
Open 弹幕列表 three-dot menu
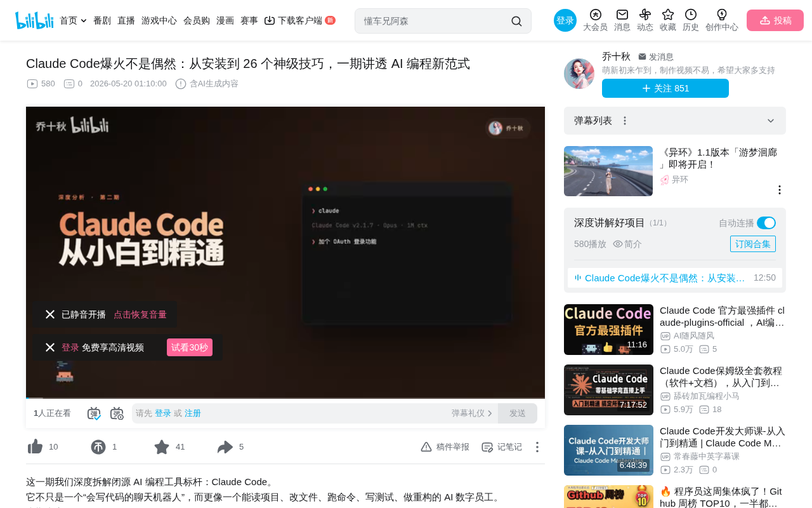click(x=625, y=121)
